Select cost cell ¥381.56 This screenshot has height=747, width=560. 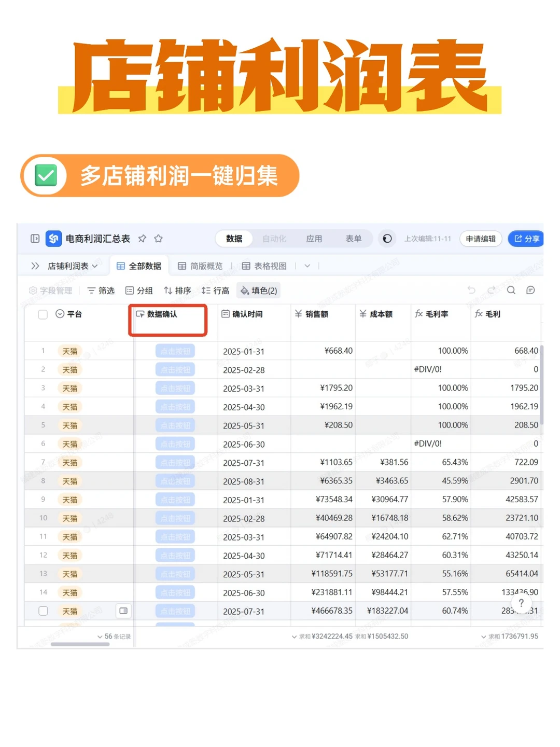(x=383, y=462)
